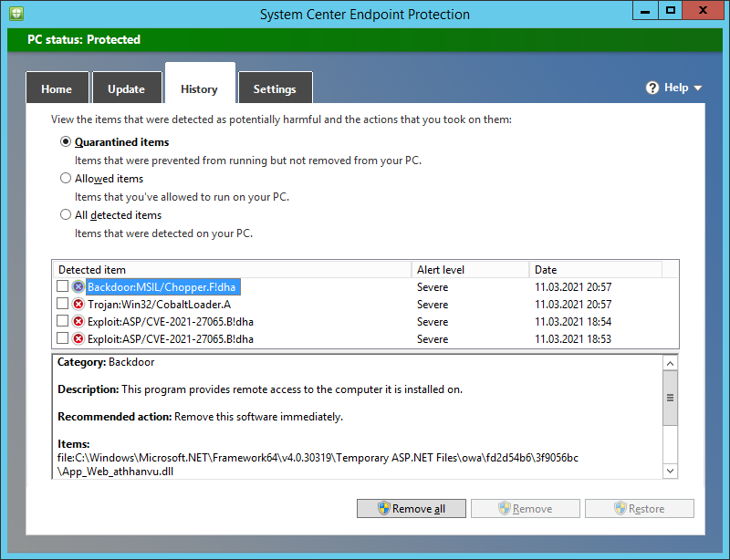This screenshot has width=730, height=560.
Task: Tick the checkbox for Backdoor:MSIL/Chopper.F!dha
Action: [62, 286]
